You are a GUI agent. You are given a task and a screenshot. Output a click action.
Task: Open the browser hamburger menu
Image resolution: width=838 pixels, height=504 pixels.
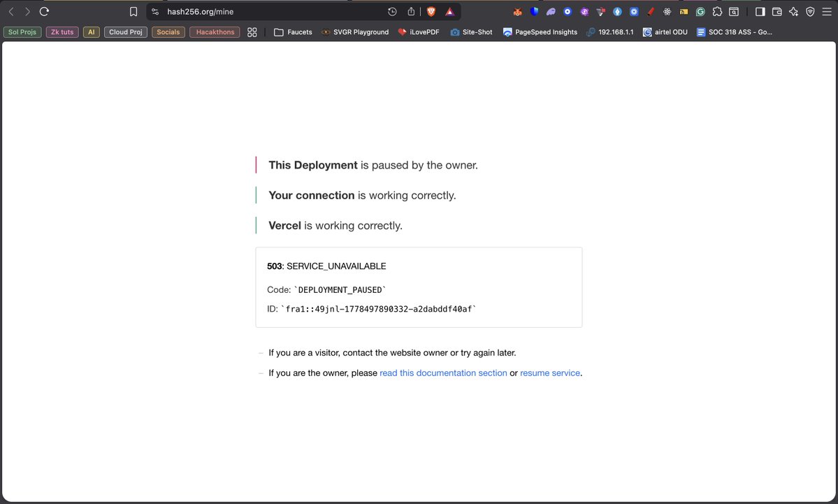(827, 11)
